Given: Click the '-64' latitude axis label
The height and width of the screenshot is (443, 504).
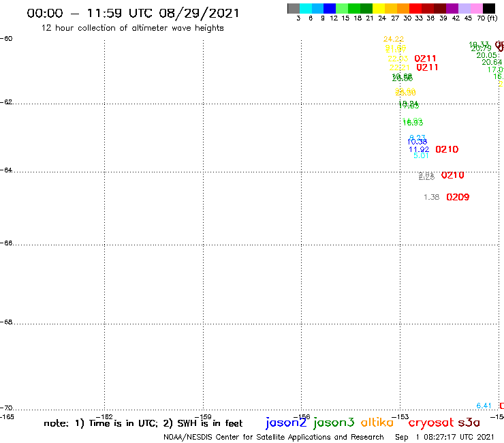Looking at the screenshot, I should pyautogui.click(x=6, y=170).
